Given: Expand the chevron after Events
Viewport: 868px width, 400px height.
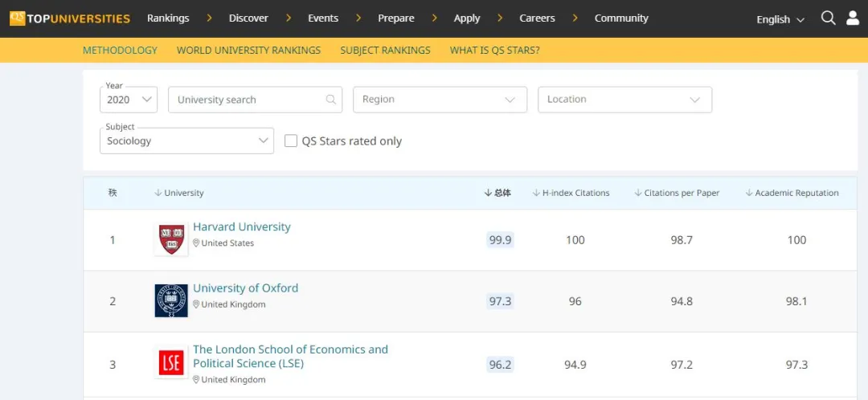Looking at the screenshot, I should pyautogui.click(x=358, y=18).
